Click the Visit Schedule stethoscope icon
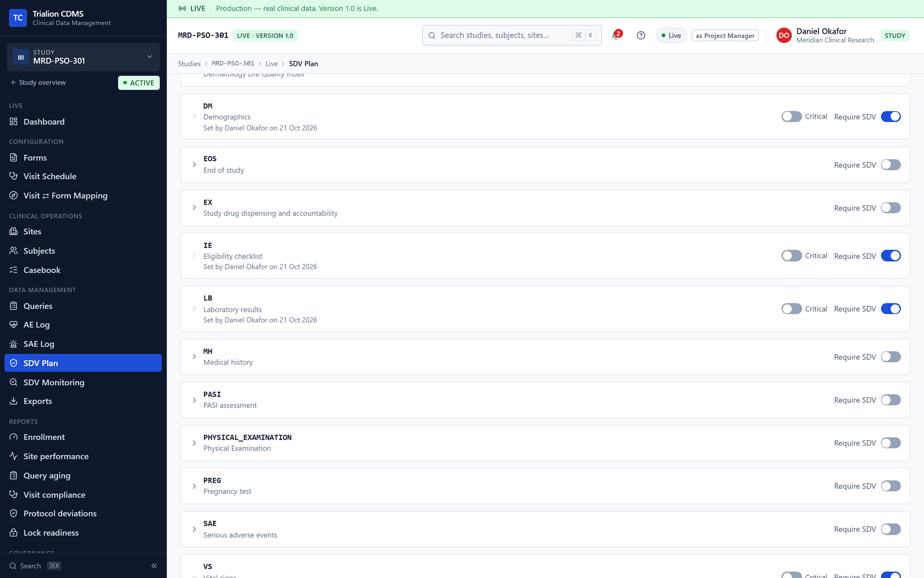This screenshot has width=924, height=578. click(13, 176)
